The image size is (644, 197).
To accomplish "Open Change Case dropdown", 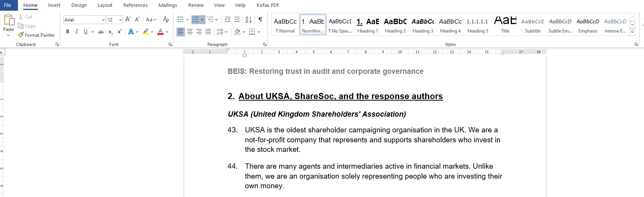I will 151,20.
